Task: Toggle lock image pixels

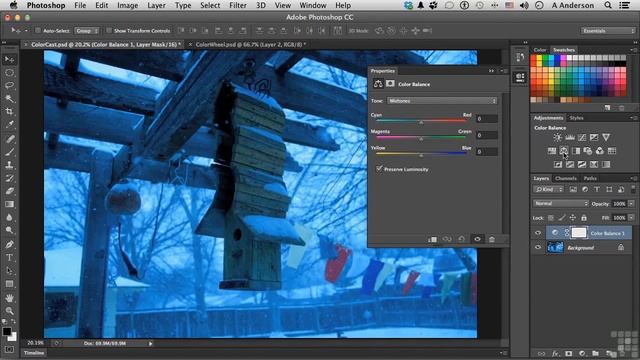Action: click(562, 218)
